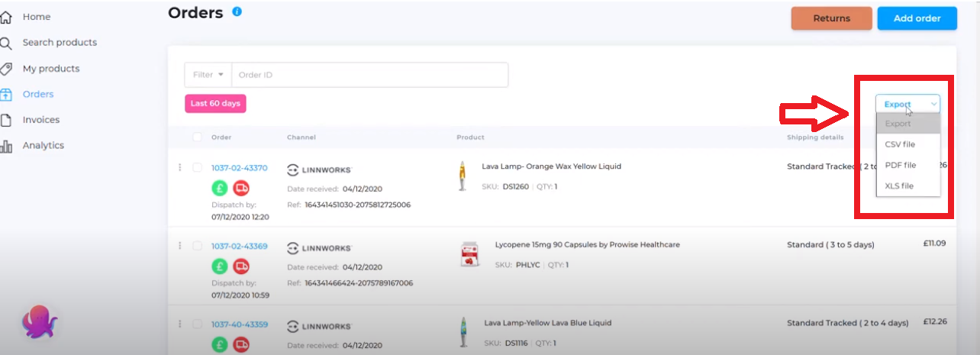Click the orange Lava Lamp product thumbnail
The height and width of the screenshot is (355, 980).
[462, 176]
